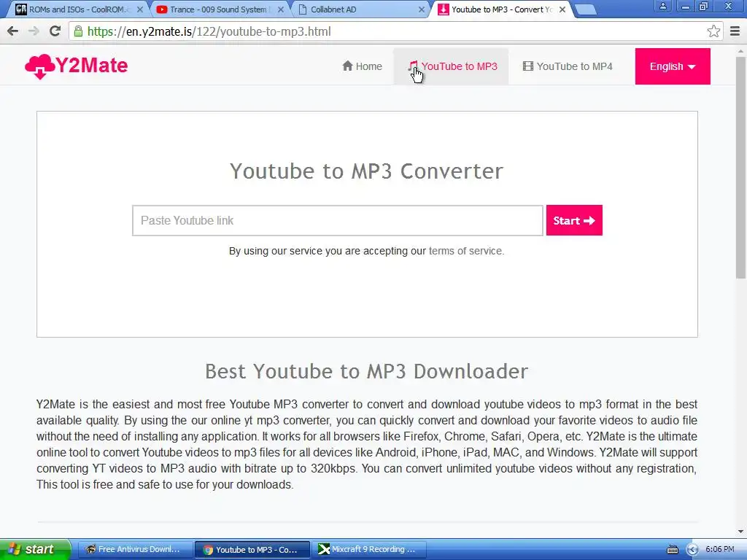Expand hidden system tray icons arrow
The image size is (747, 560).
(692, 550)
